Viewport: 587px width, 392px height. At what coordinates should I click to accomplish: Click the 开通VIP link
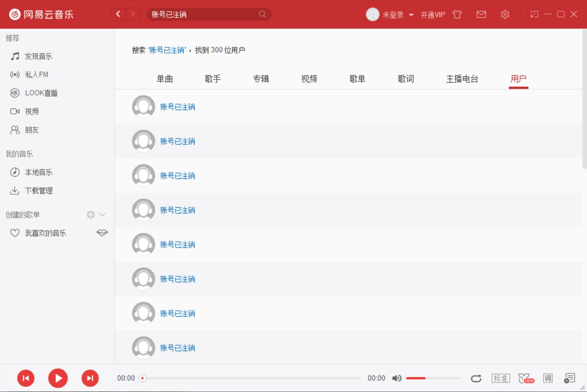tap(432, 15)
